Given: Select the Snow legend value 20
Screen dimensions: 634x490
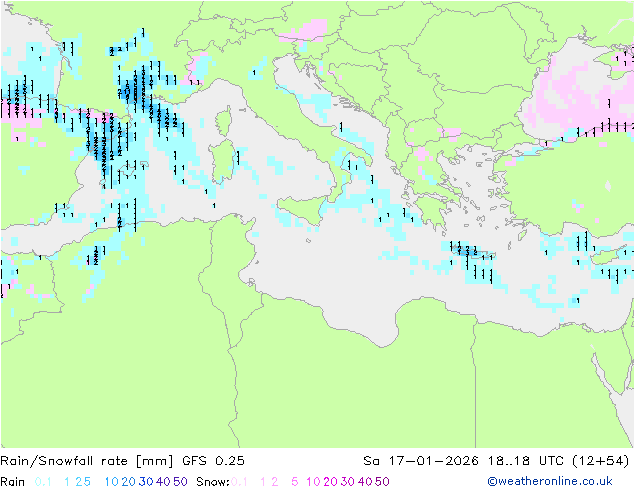Looking at the screenshot, I should 330,482.
